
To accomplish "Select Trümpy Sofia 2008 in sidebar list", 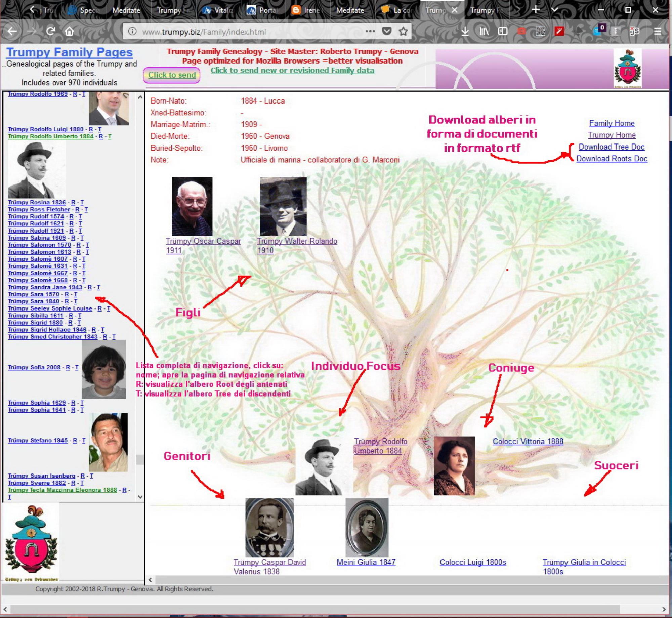I will 34,367.
